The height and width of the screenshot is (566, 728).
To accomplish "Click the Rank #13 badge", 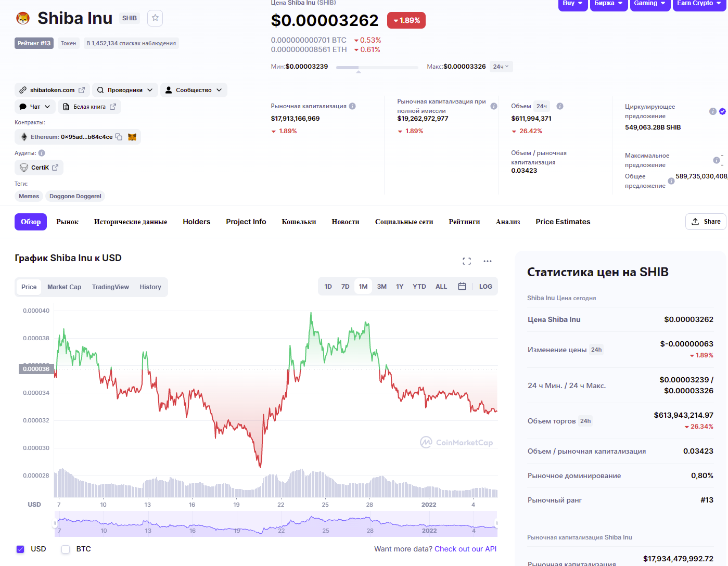I will (x=34, y=43).
